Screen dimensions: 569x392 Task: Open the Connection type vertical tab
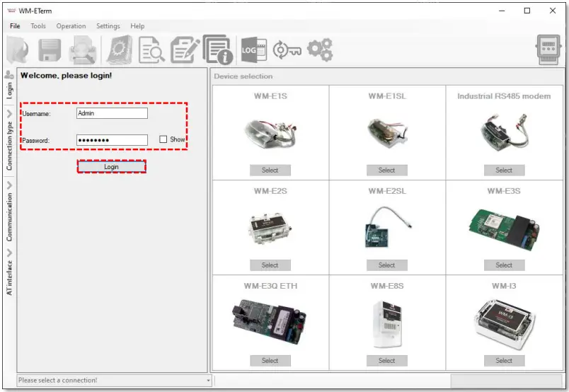tap(9, 146)
